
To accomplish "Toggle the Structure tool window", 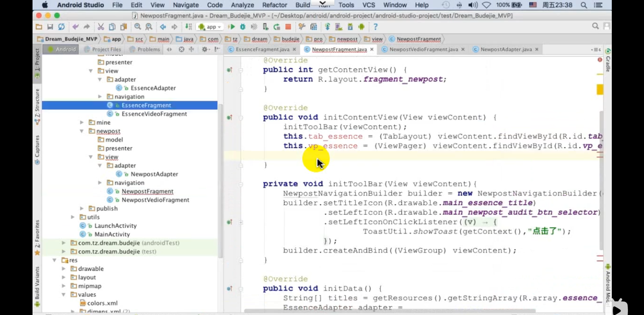I will pos(37,106).
